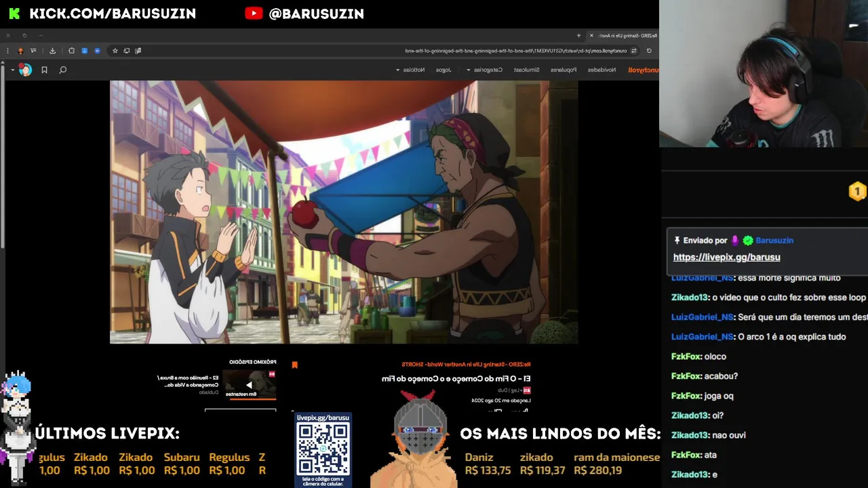868x488 pixels.
Task: Click LuizGabriel_NS username on 'O arco 1' message
Action: pos(703,337)
